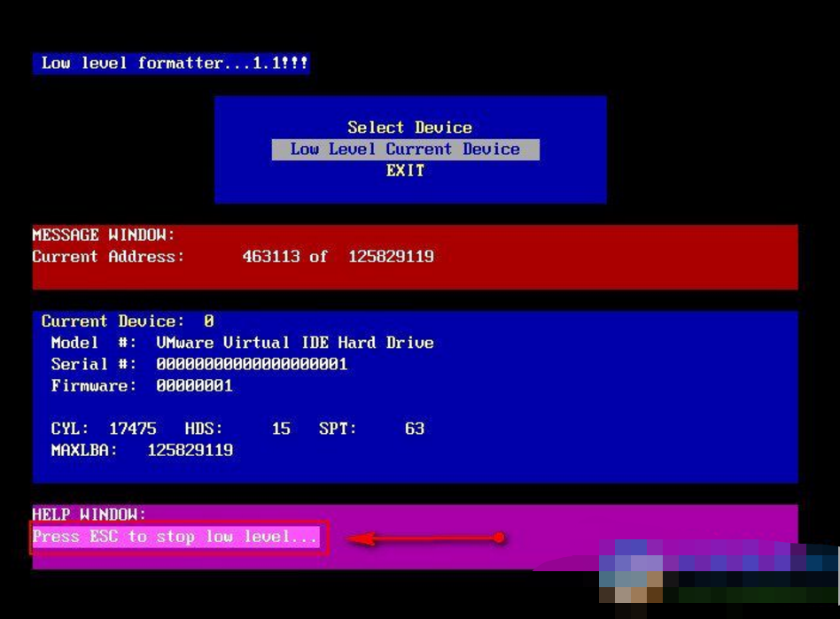Click the 'SPT:' label
840x619 pixels.
pos(338,429)
